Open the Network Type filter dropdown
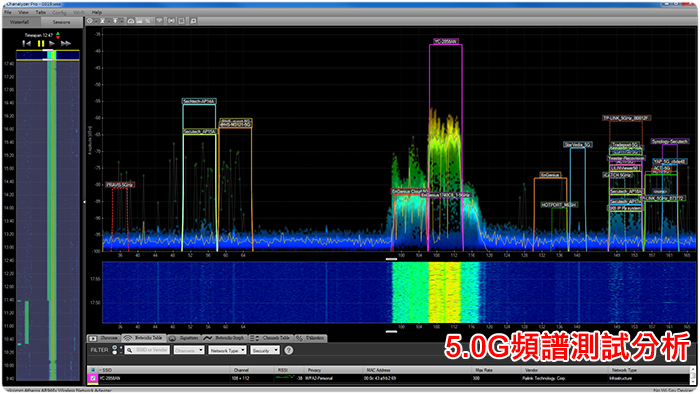This screenshot has height=394, width=700. (x=227, y=350)
